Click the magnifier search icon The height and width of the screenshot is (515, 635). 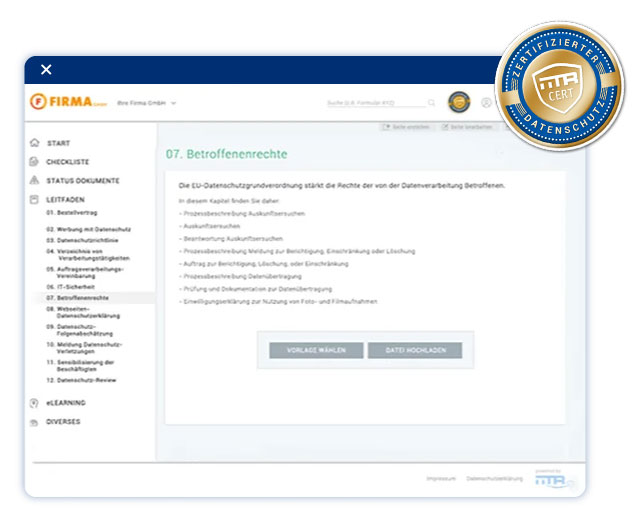431,103
